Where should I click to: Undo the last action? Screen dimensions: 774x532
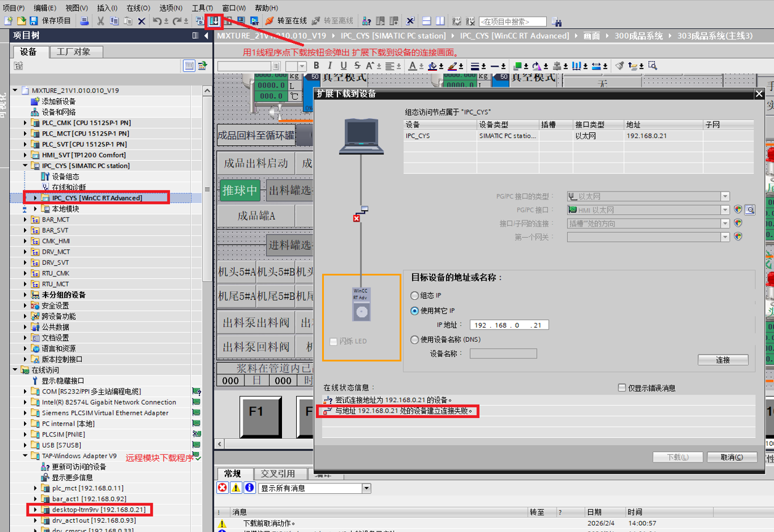tap(157, 21)
